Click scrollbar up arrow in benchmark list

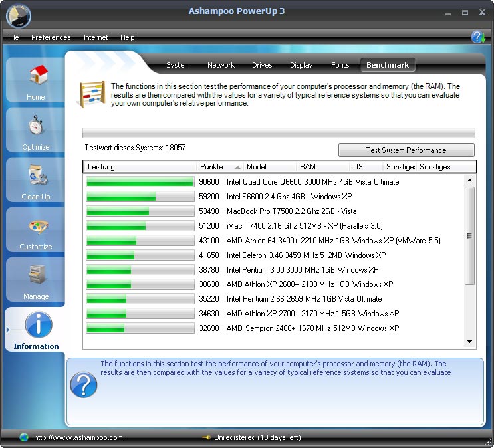pyautogui.click(x=469, y=180)
